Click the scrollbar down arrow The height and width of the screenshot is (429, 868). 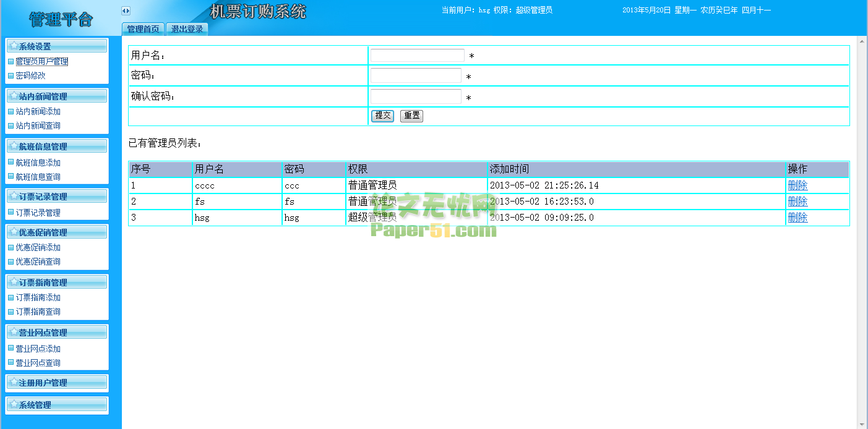pyautogui.click(x=861, y=424)
